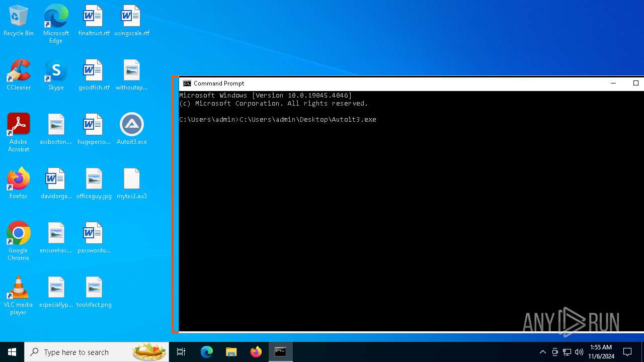Select davidorga... document on desktop
Viewport: 644px width, 362px height.
click(x=56, y=184)
